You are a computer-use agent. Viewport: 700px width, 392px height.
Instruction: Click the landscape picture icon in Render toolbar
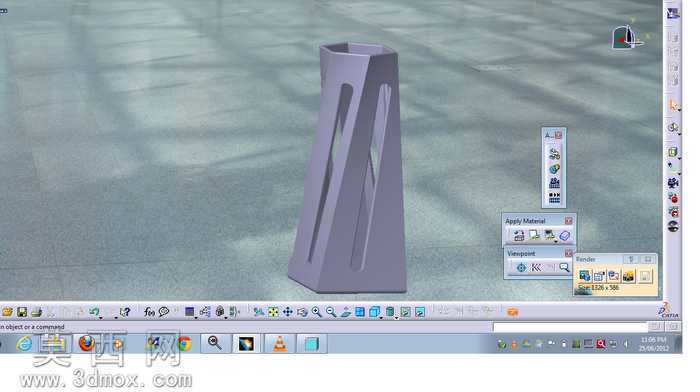point(629,276)
